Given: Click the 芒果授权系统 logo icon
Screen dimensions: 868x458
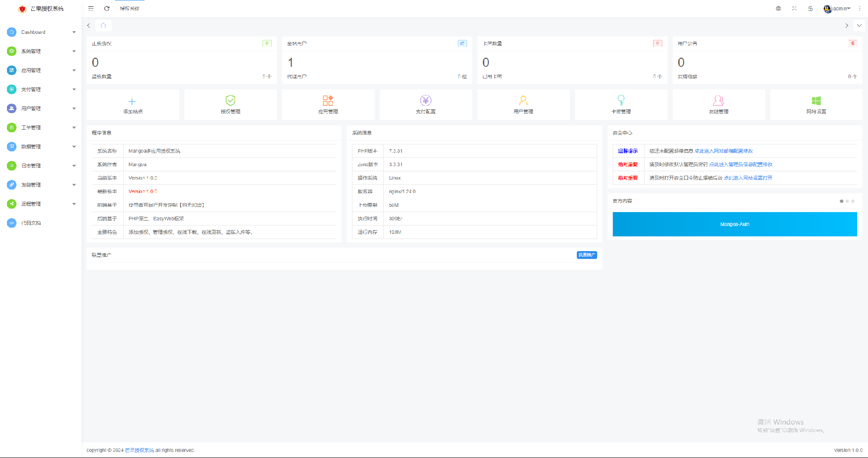Looking at the screenshot, I should click(x=23, y=9).
